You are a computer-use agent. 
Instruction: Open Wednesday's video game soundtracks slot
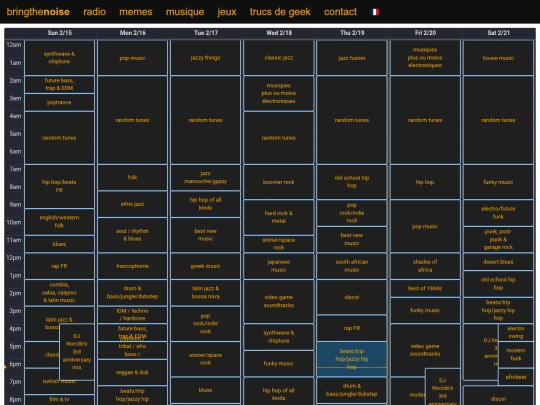pyautogui.click(x=279, y=301)
